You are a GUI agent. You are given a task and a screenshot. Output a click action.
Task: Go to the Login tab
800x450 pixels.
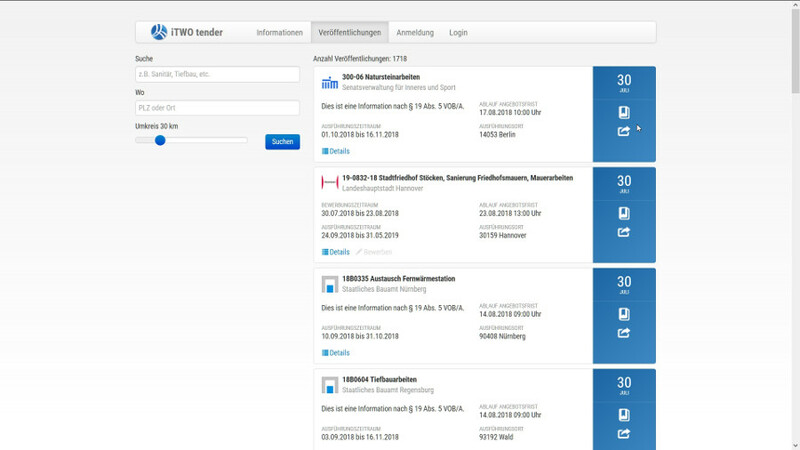click(x=458, y=32)
